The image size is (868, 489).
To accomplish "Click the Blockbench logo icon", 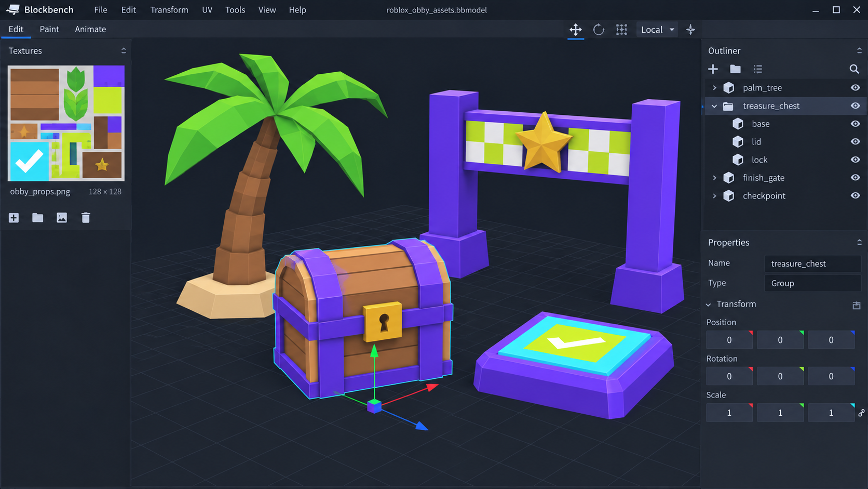I will (x=13, y=9).
